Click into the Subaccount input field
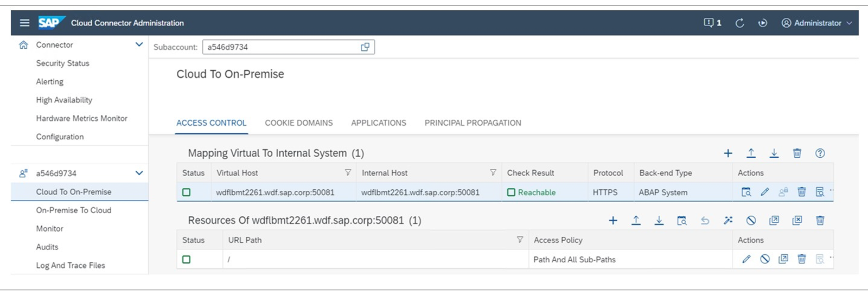 pos(289,47)
